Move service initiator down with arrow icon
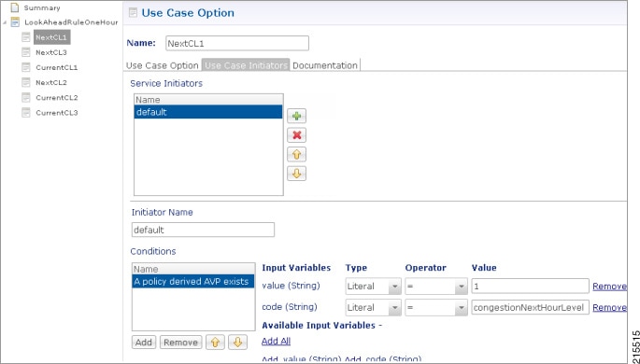The image size is (640, 364). [297, 174]
